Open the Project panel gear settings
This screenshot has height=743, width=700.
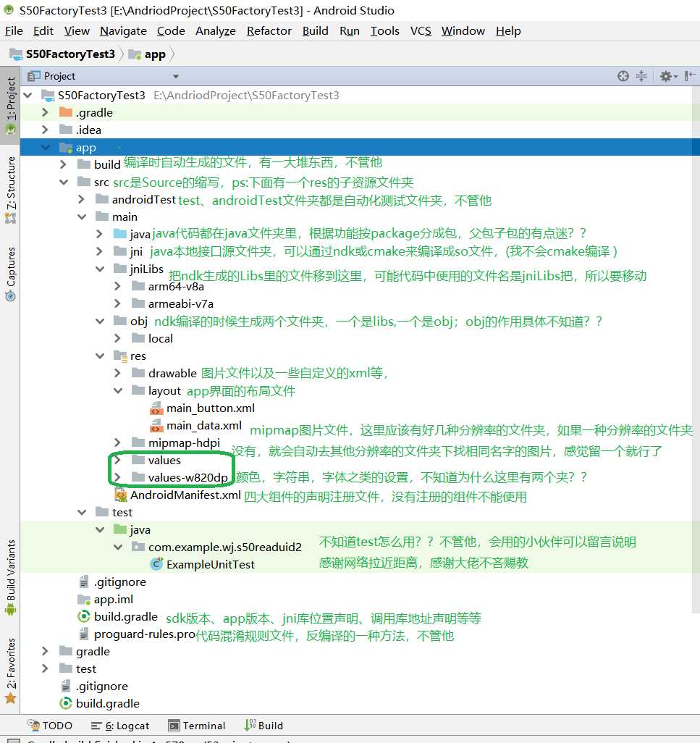668,76
